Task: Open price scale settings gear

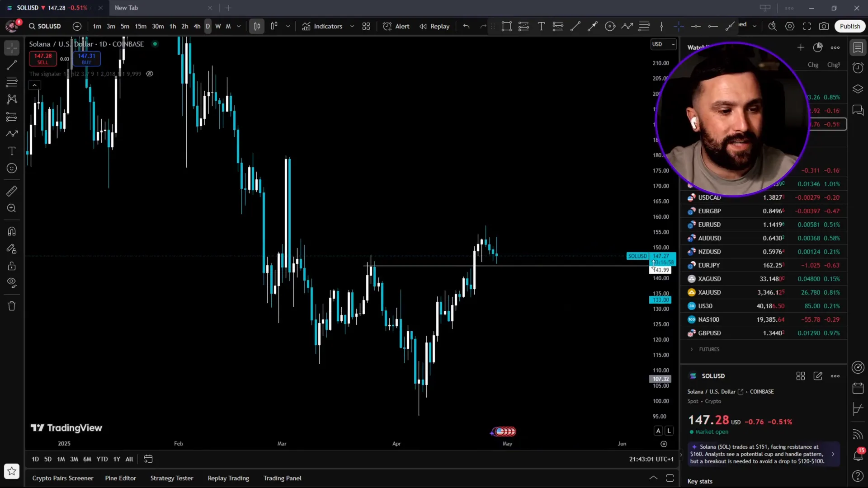Action: click(x=664, y=444)
